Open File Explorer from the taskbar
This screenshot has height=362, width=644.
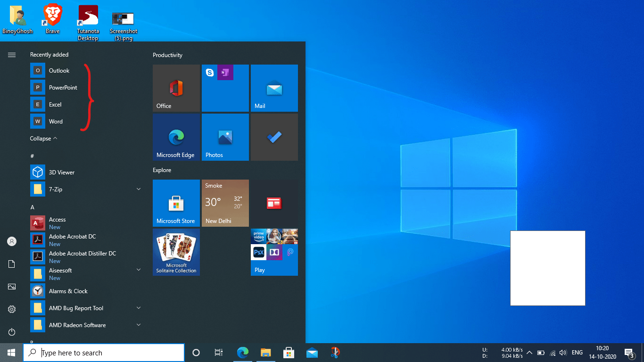tap(265, 353)
